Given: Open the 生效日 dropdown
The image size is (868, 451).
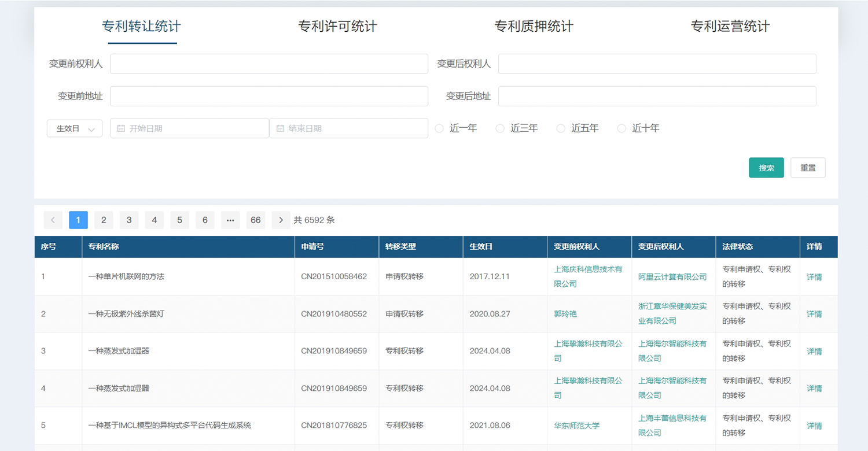Looking at the screenshot, I should (75, 128).
